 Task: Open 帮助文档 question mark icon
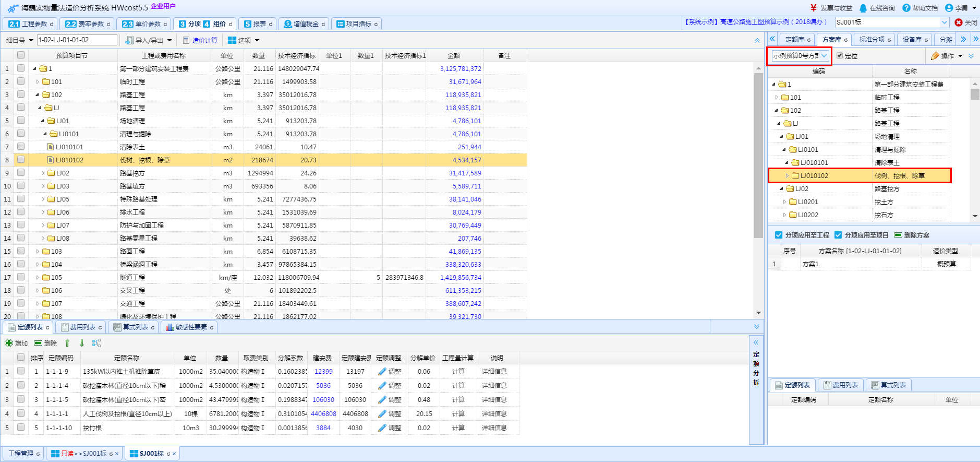click(x=906, y=8)
